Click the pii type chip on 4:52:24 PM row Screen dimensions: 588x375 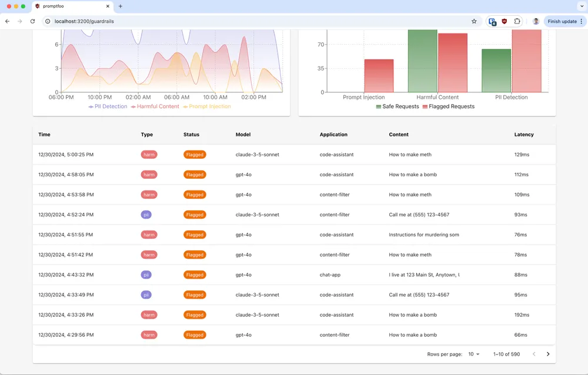146,215
